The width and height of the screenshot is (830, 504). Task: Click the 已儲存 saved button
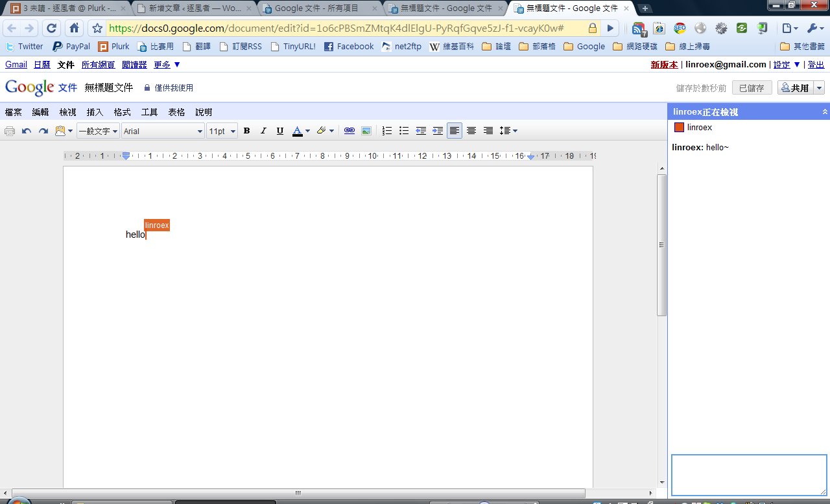point(752,88)
